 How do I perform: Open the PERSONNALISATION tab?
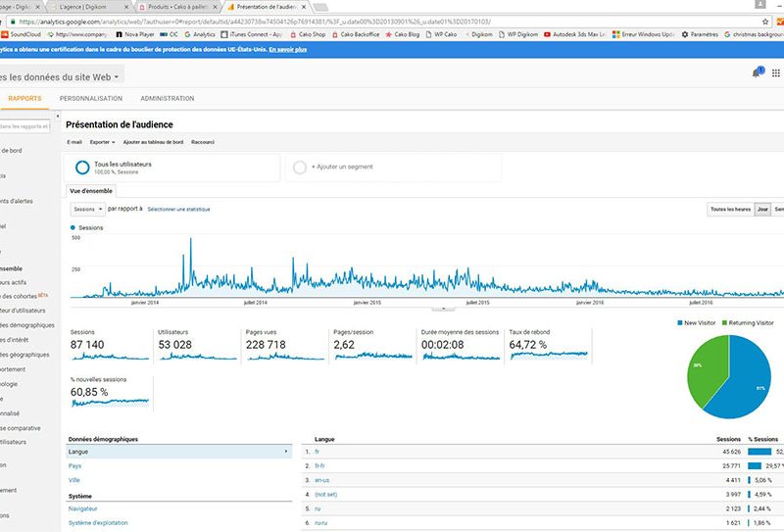pyautogui.click(x=91, y=99)
